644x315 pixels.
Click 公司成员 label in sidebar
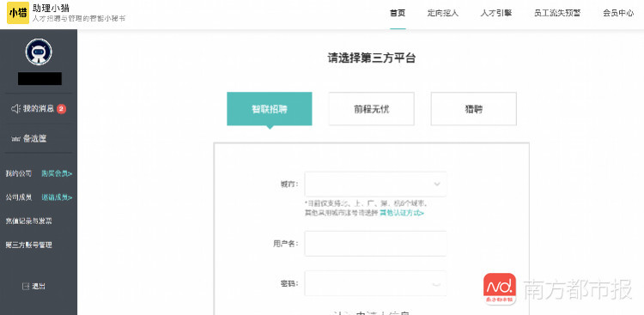coord(19,197)
